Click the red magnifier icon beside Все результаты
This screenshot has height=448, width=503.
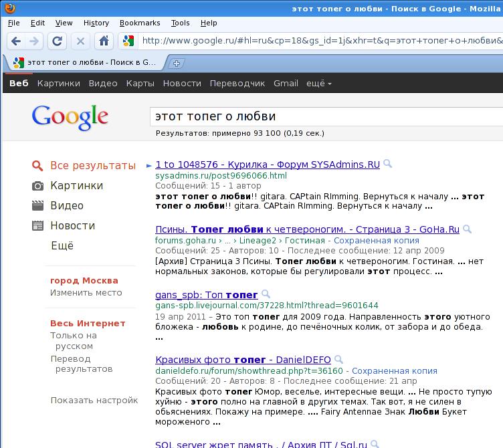coord(37,165)
